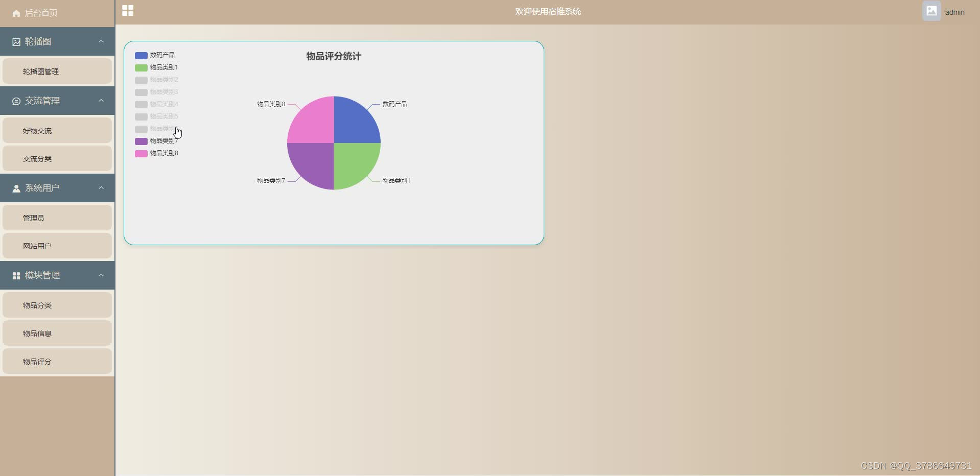Click the header text 欢迎使用宿推系统
This screenshot has height=476, width=980.
548,12
